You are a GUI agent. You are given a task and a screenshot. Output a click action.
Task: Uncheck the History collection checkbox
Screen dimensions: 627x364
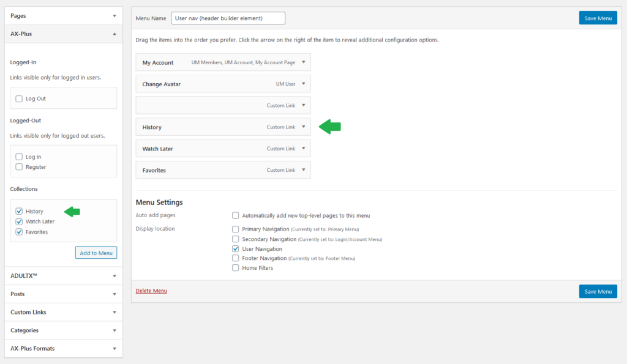(x=19, y=211)
